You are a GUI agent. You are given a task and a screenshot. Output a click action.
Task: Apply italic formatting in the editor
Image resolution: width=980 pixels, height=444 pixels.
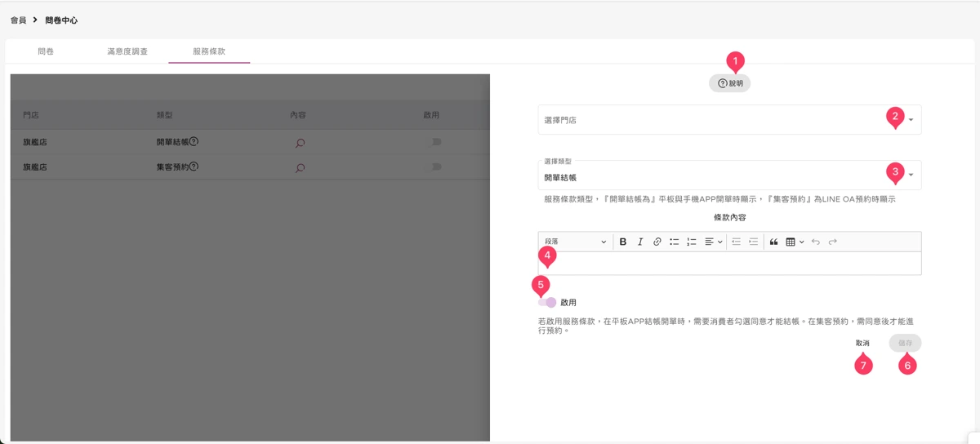[x=640, y=242]
